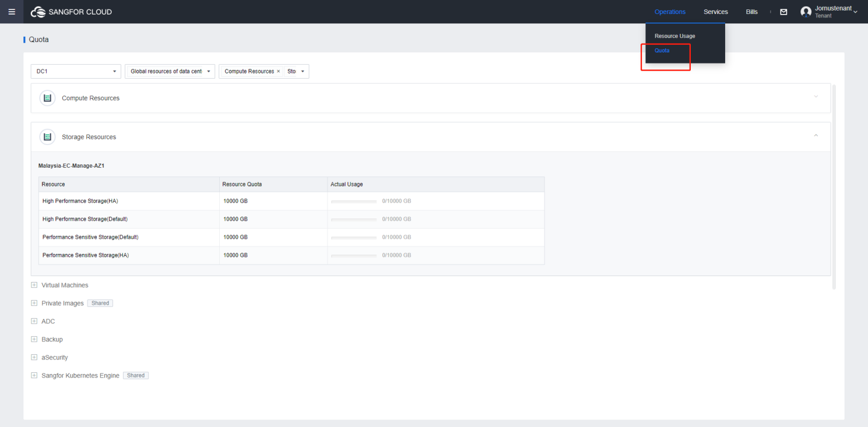Open the Services menu
Viewport: 868px width, 427px height.
click(715, 12)
